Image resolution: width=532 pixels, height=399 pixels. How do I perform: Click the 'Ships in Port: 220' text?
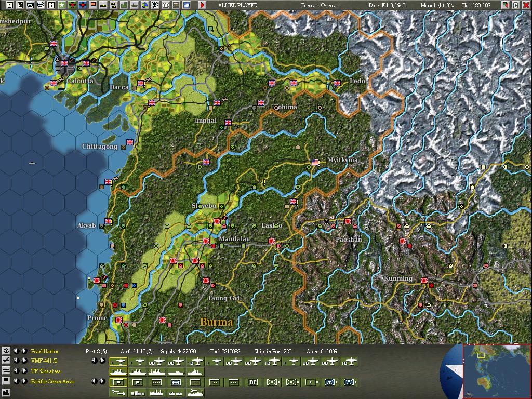(273, 351)
